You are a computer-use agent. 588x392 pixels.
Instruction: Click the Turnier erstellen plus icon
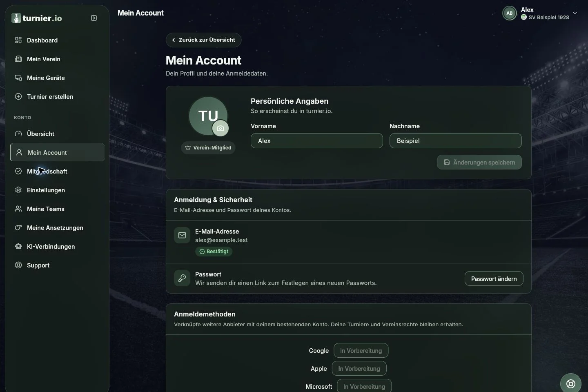click(18, 96)
